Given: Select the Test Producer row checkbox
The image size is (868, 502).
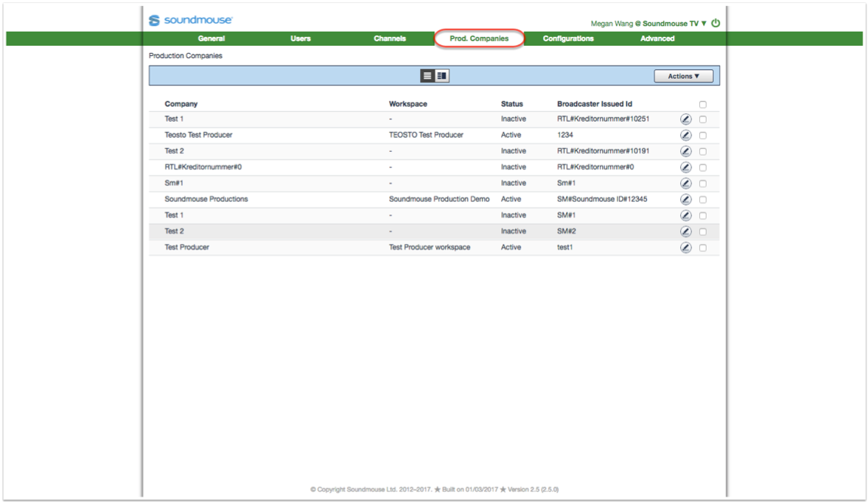Looking at the screenshot, I should (x=702, y=248).
